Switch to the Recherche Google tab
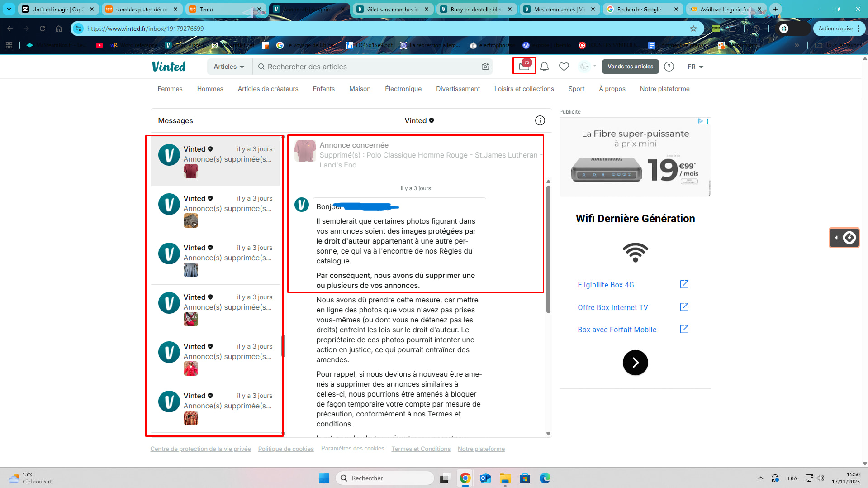The width and height of the screenshot is (868, 488). tap(642, 9)
